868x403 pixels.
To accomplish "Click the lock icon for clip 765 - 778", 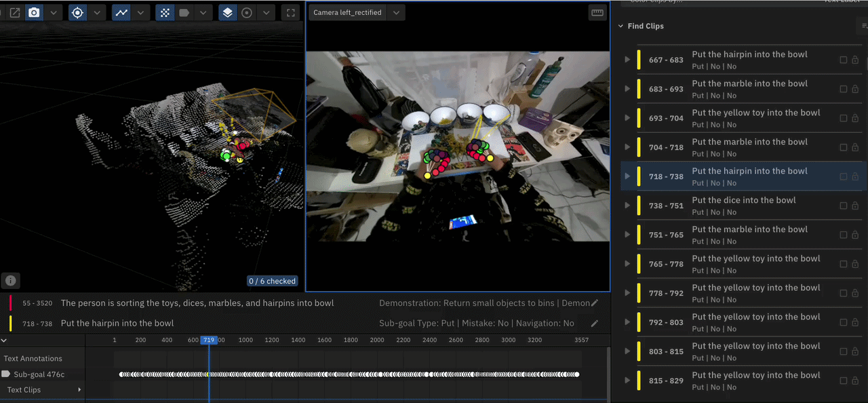I will [855, 264].
